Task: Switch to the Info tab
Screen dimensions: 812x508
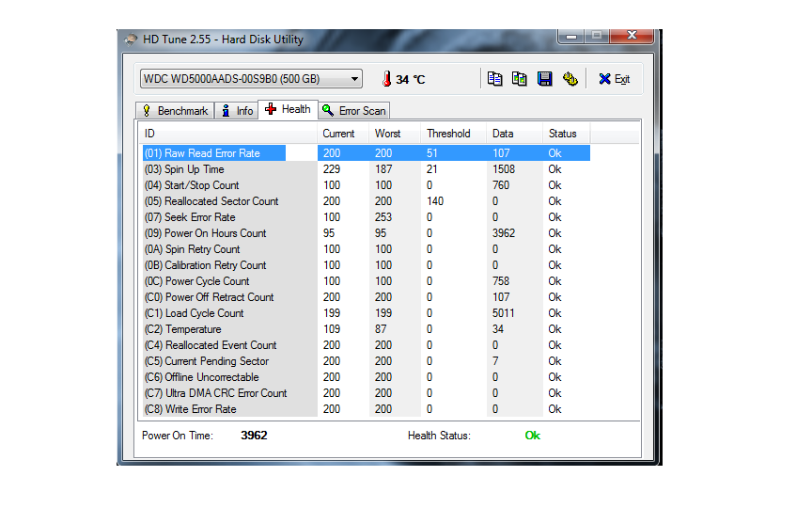Action: [237, 111]
